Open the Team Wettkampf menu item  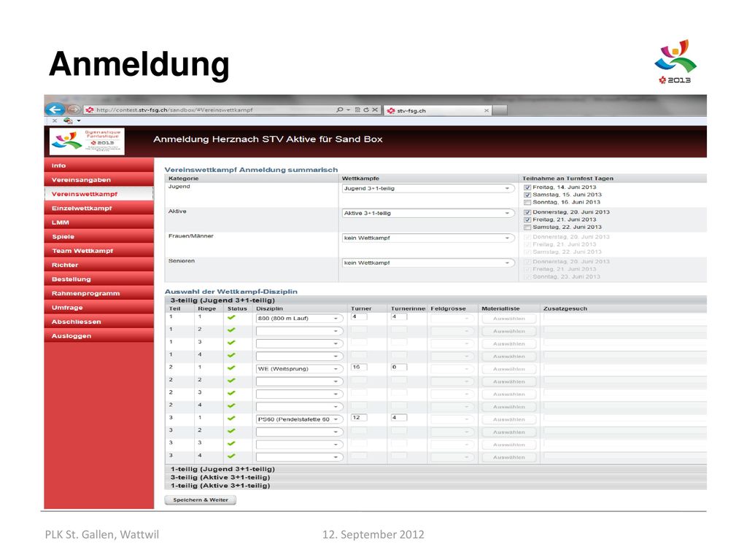tap(99, 251)
